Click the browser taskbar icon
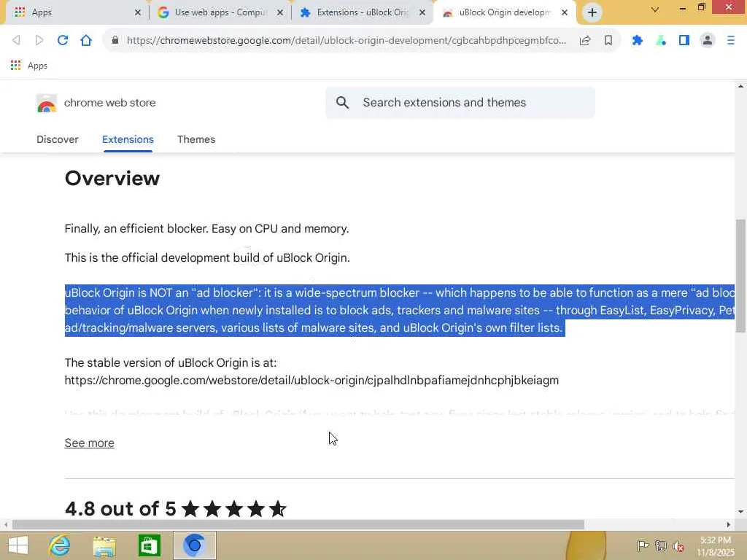The image size is (747, 560). (194, 545)
